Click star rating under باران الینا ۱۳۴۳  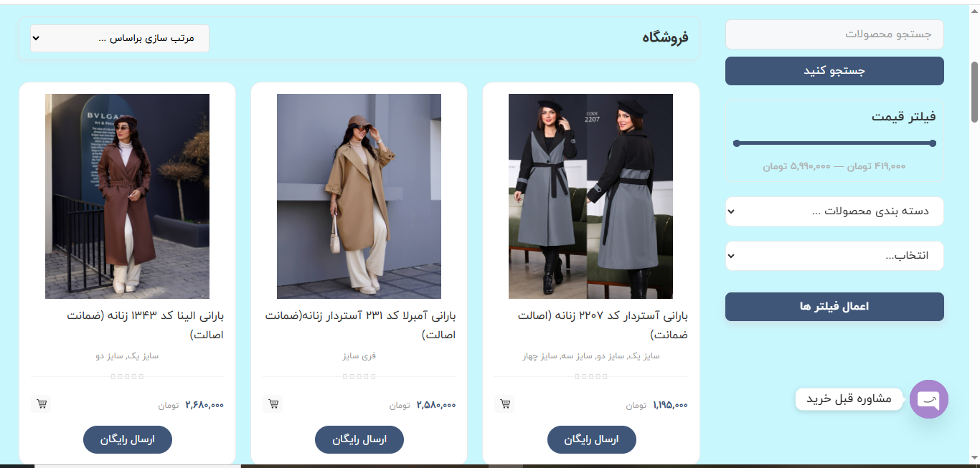click(x=128, y=376)
